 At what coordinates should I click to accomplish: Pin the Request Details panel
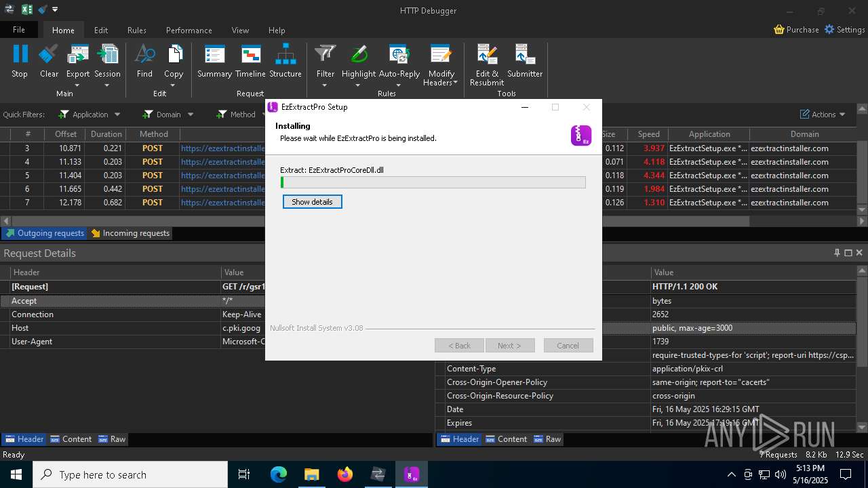(837, 253)
